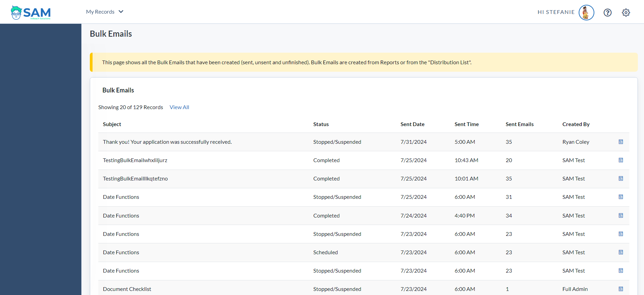The height and width of the screenshot is (295, 644).
Task: Open details icon for Date Functions 7/25/2024 row
Action: [x=621, y=197]
